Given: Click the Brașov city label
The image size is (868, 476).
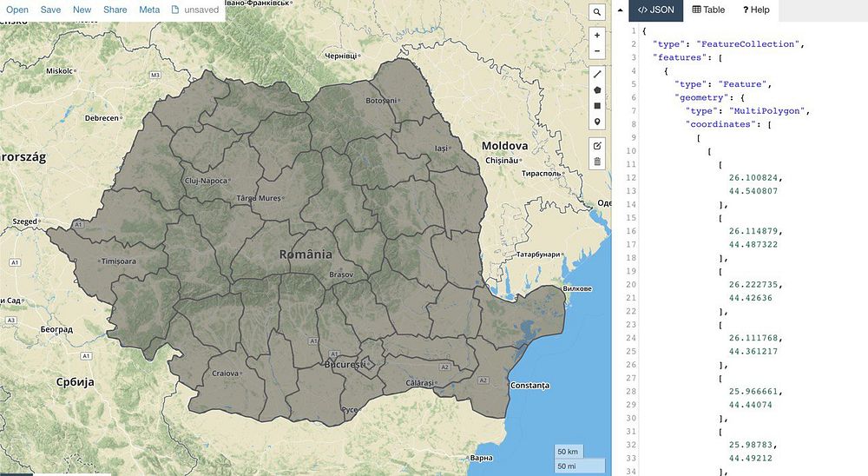Looking at the screenshot, I should pos(341,274).
